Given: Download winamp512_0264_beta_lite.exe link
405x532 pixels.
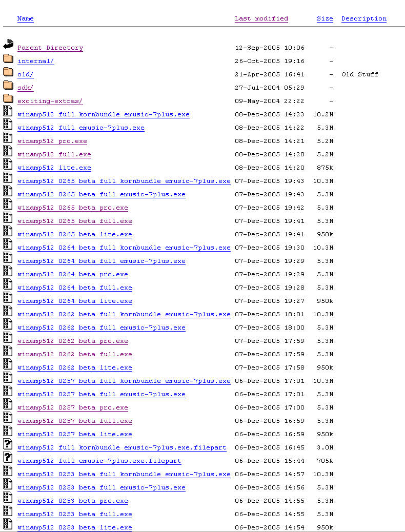Looking at the screenshot, I should tap(75, 301).
